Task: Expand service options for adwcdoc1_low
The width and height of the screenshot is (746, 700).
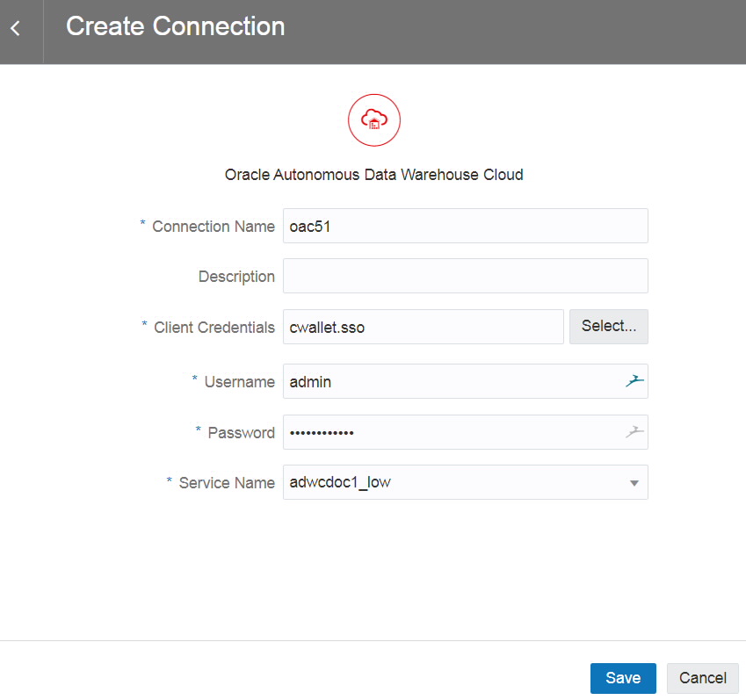Action: (x=634, y=482)
